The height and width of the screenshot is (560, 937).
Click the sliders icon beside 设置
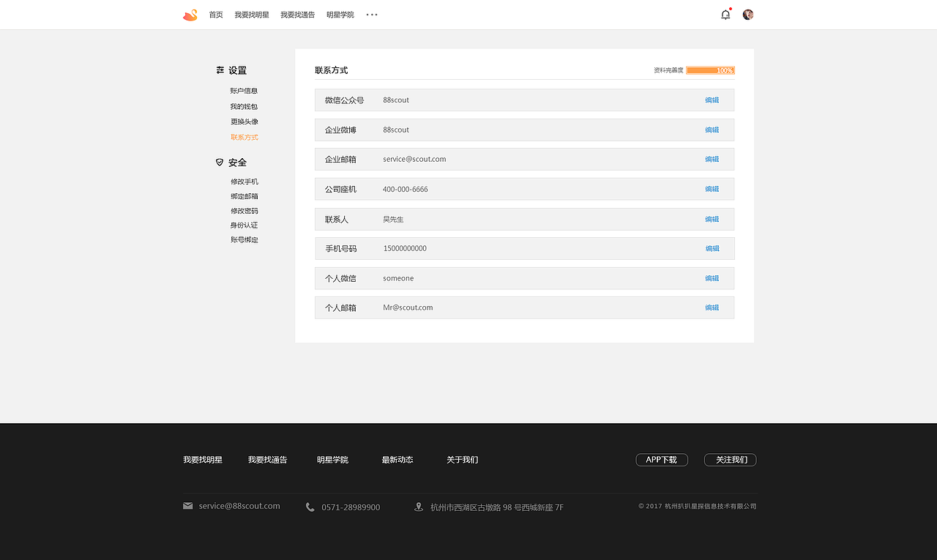(x=220, y=70)
